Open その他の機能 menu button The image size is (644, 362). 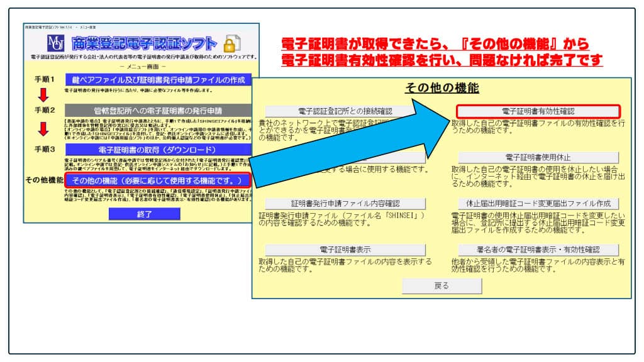(158, 180)
